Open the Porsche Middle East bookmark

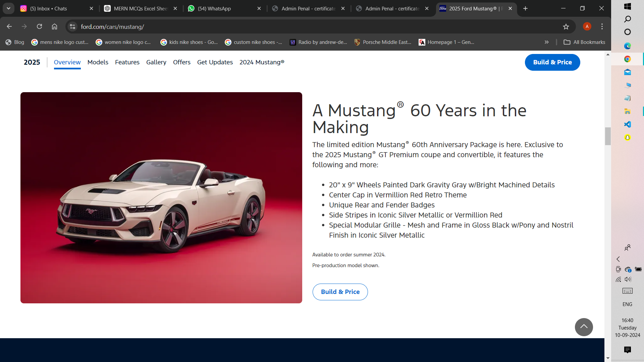point(383,42)
